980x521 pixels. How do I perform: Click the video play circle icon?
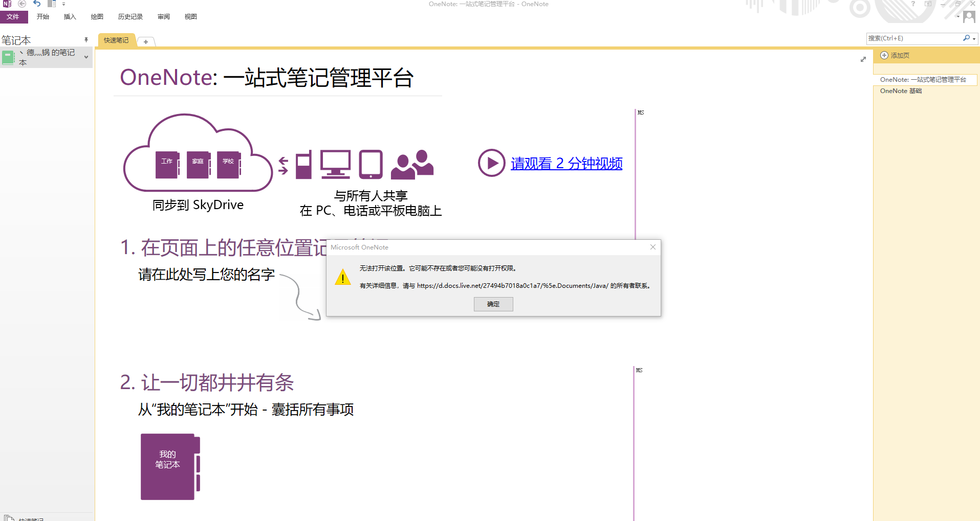pyautogui.click(x=491, y=163)
